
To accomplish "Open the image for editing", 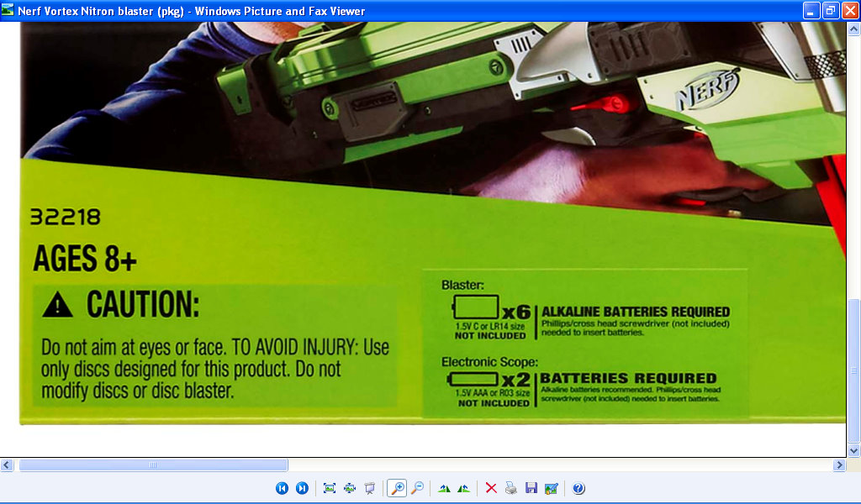I will pyautogui.click(x=551, y=488).
